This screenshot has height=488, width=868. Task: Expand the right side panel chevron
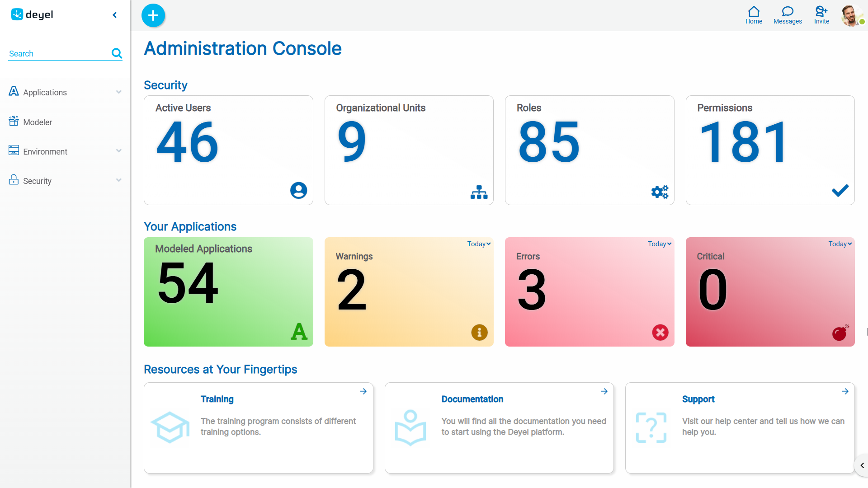coord(862,465)
